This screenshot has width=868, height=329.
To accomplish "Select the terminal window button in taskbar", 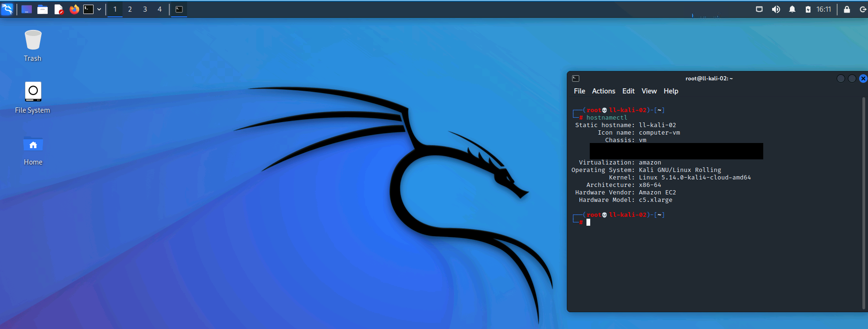I will tap(179, 9).
